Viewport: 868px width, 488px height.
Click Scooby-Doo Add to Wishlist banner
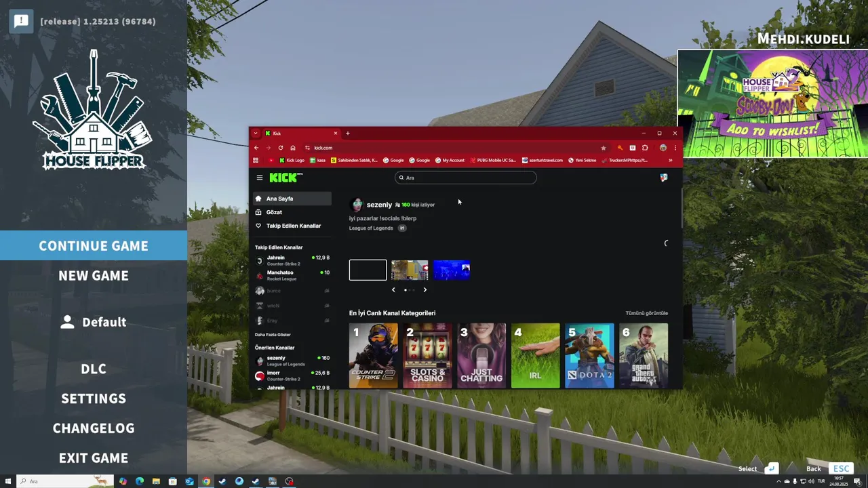click(772, 104)
